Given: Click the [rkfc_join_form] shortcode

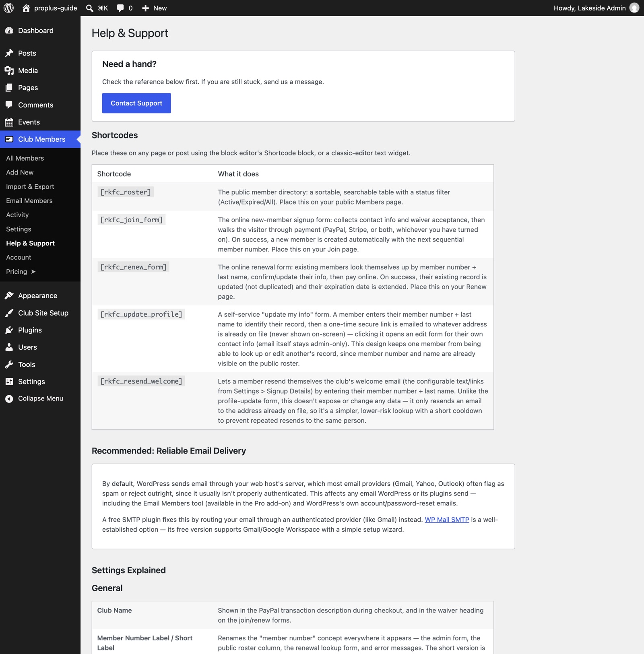Looking at the screenshot, I should click(132, 220).
